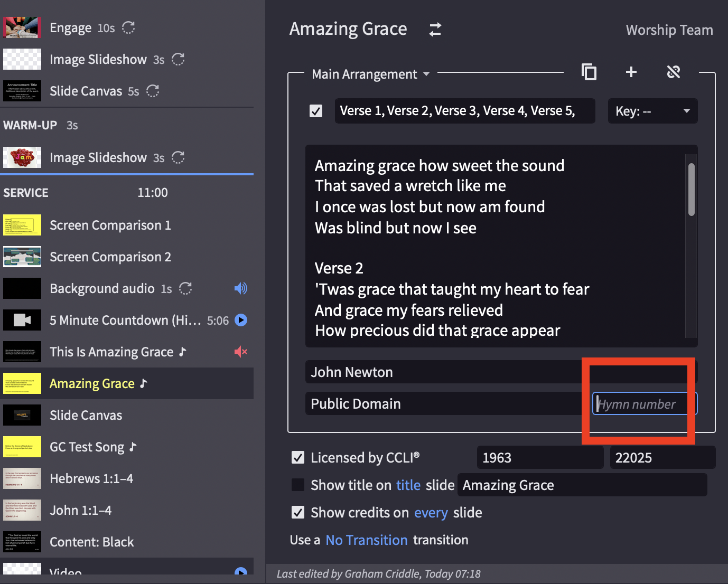Viewport: 728px width, 584px height.
Task: Toggle the loop icon on Engage item
Action: 128,28
